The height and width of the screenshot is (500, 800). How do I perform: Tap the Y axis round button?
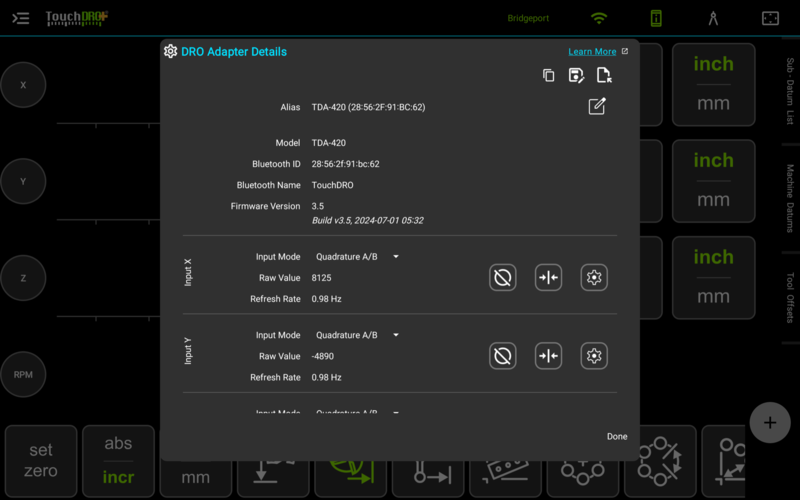pos(23,181)
